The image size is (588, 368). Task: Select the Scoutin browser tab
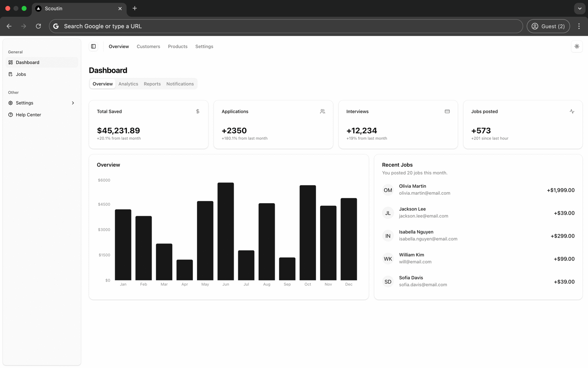tap(79, 8)
